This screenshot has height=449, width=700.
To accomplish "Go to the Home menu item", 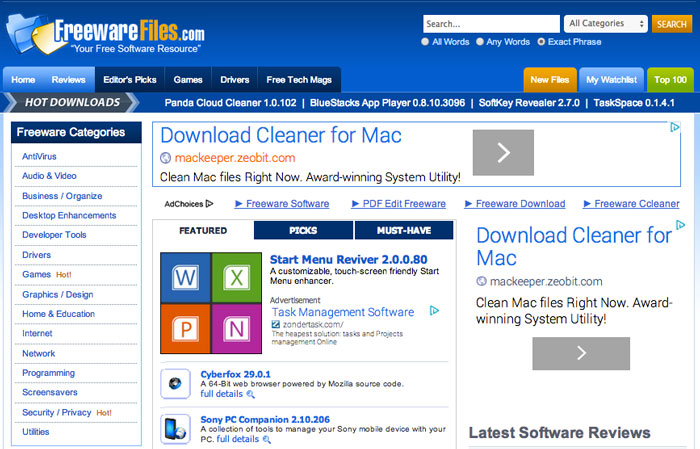I will click(x=23, y=80).
